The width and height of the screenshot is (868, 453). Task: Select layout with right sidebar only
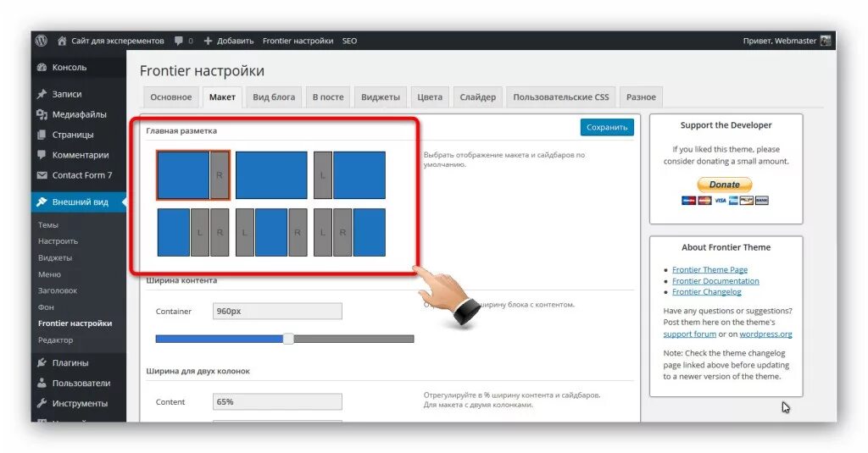click(x=193, y=174)
